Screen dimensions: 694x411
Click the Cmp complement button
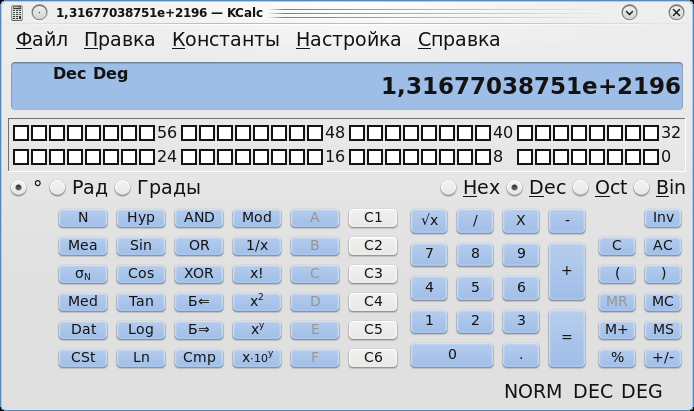199,357
